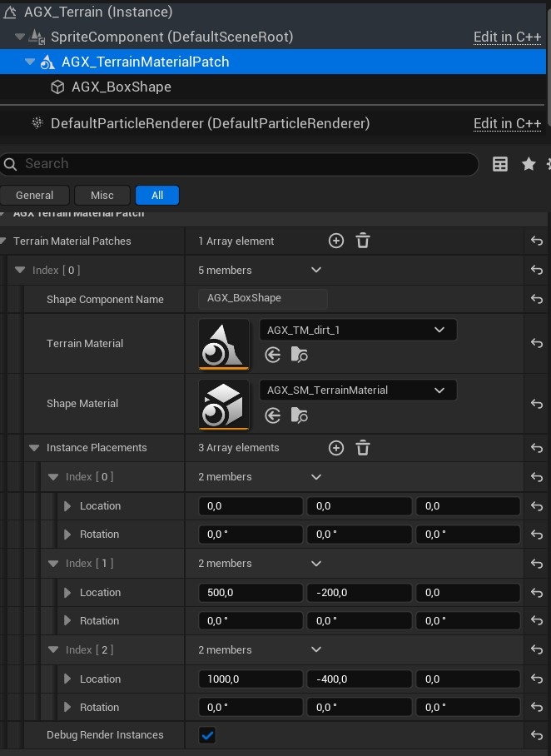
Task: Open the AGX_TM_dirt_1 material dropdown
Action: [358, 330]
